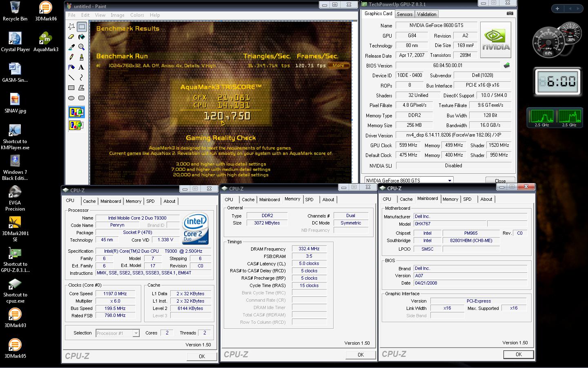Screen dimensions: 588x368
Task: Click the DRAM Frequency 332.4 MHz value
Action: click(x=309, y=249)
